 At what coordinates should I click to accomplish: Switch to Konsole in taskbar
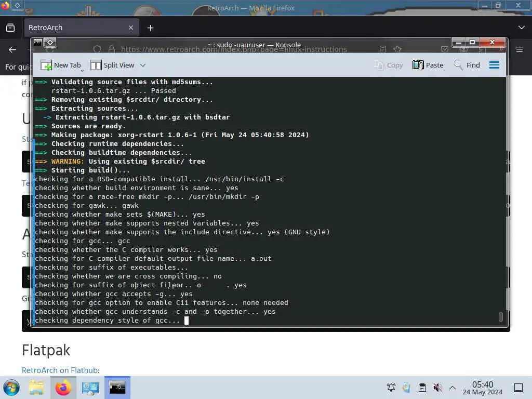[117, 388]
